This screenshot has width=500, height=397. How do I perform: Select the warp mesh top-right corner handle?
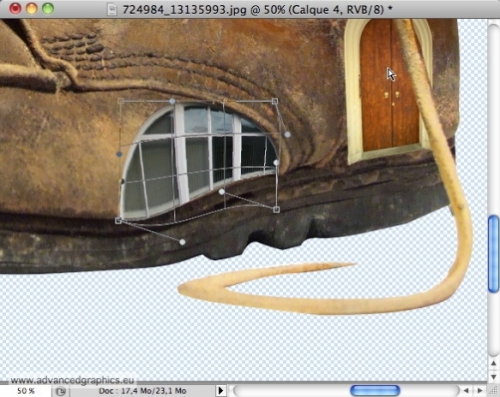click(x=275, y=101)
